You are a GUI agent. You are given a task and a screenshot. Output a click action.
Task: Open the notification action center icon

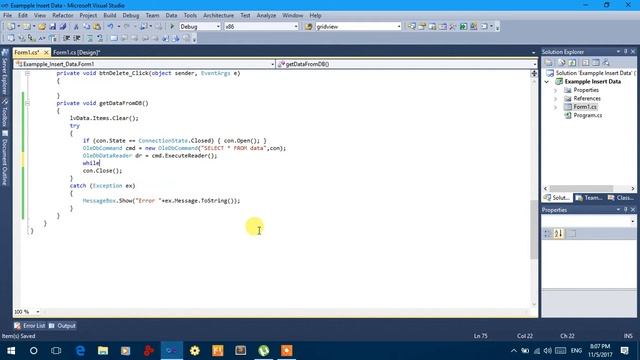[x=624, y=351]
